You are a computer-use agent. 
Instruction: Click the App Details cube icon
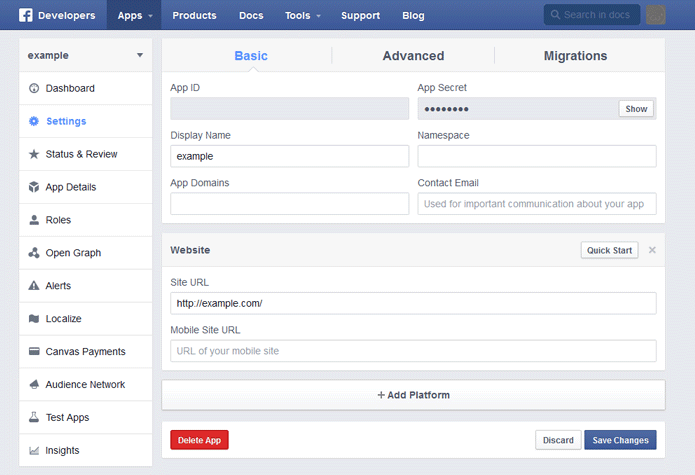click(x=34, y=187)
